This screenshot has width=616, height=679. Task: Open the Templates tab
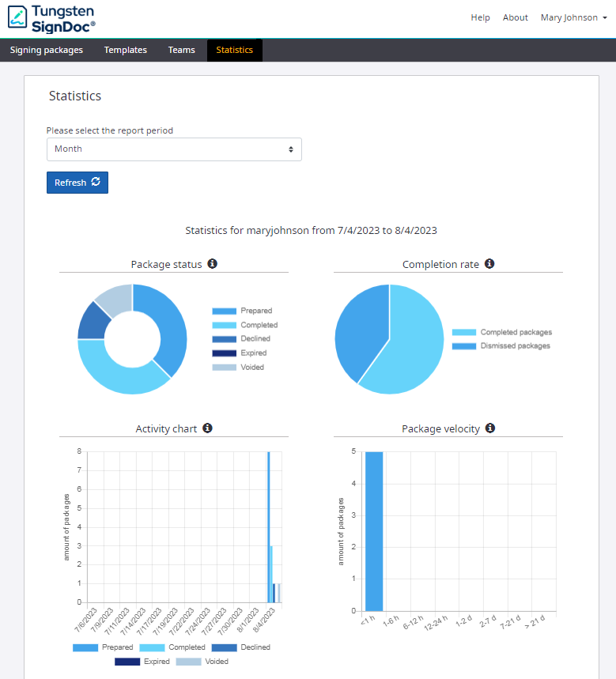(126, 50)
